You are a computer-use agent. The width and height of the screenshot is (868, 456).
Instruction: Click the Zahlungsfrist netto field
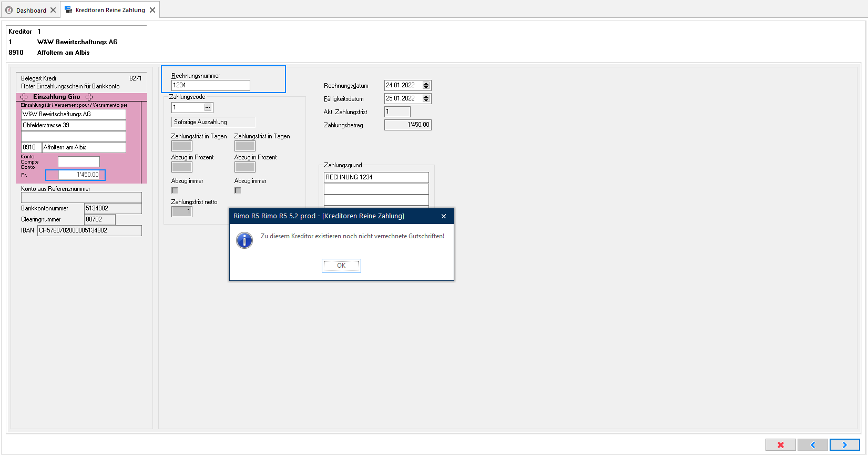[182, 211]
